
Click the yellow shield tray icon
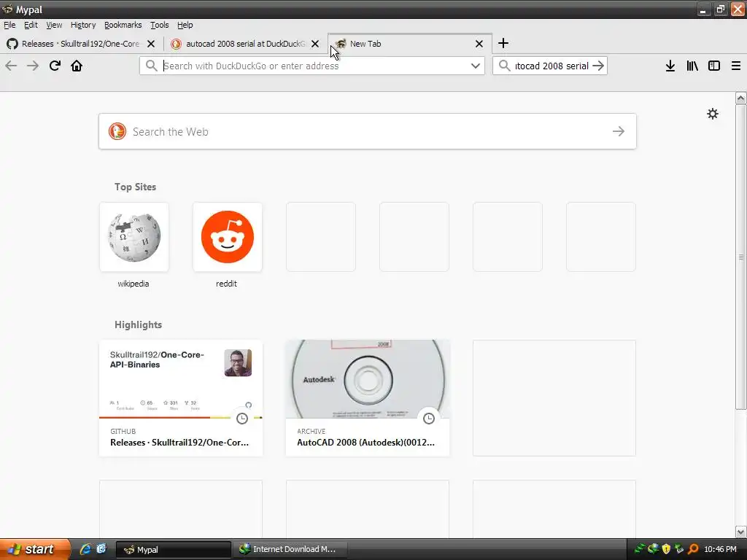point(667,549)
